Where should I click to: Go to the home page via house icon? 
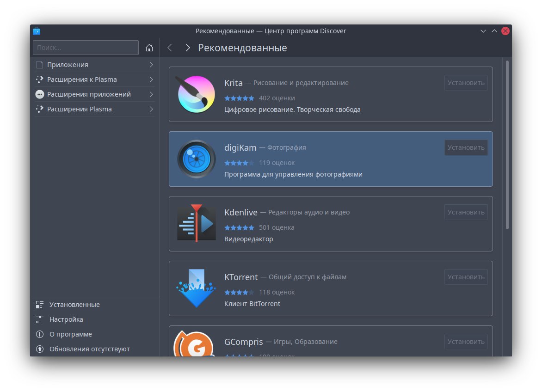(x=149, y=48)
